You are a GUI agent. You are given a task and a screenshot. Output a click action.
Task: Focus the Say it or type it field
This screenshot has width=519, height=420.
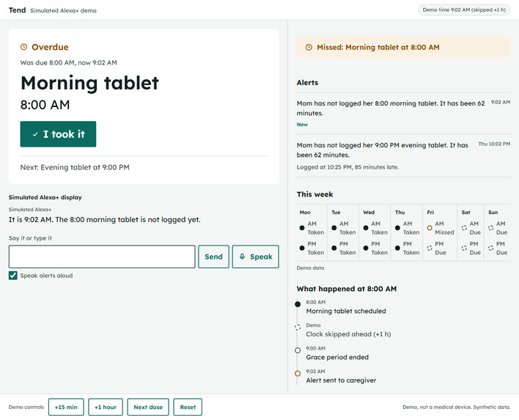tap(102, 257)
